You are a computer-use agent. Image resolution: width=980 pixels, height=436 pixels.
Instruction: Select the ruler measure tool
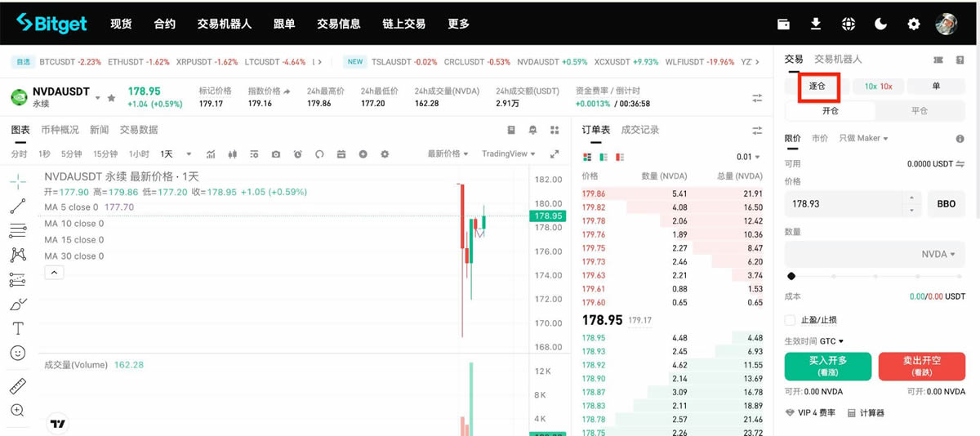pos(18,386)
